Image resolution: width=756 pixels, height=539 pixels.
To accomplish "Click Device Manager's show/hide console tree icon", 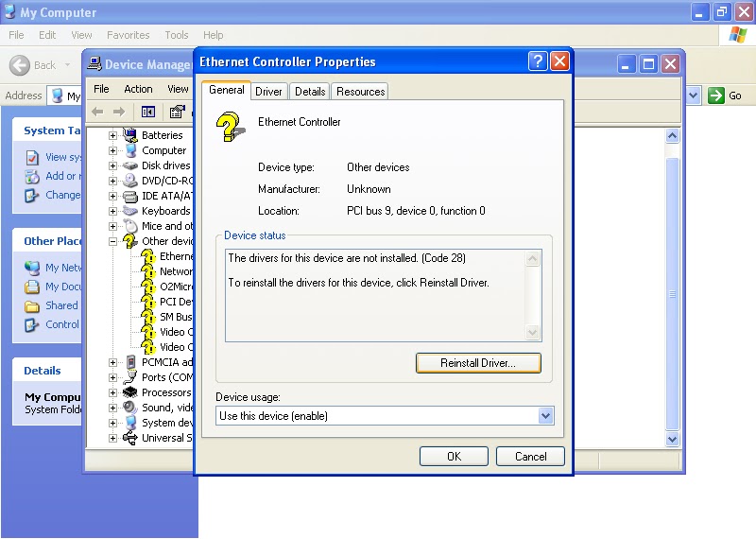I will (x=148, y=112).
